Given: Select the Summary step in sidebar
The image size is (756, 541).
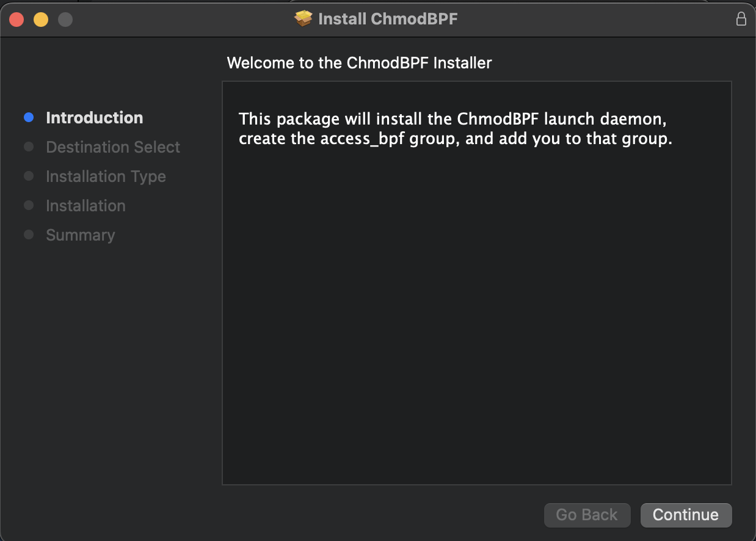Looking at the screenshot, I should (x=80, y=235).
